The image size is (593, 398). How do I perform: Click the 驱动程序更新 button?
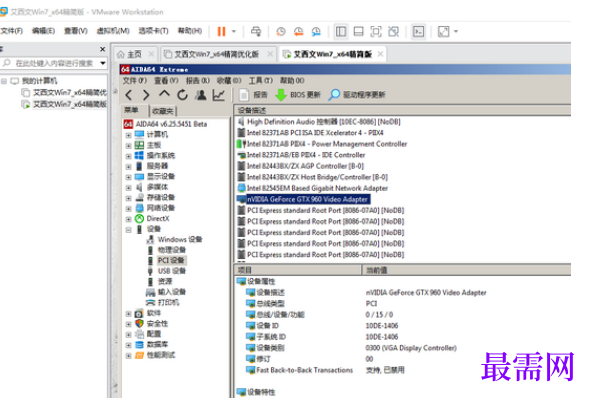(357, 95)
